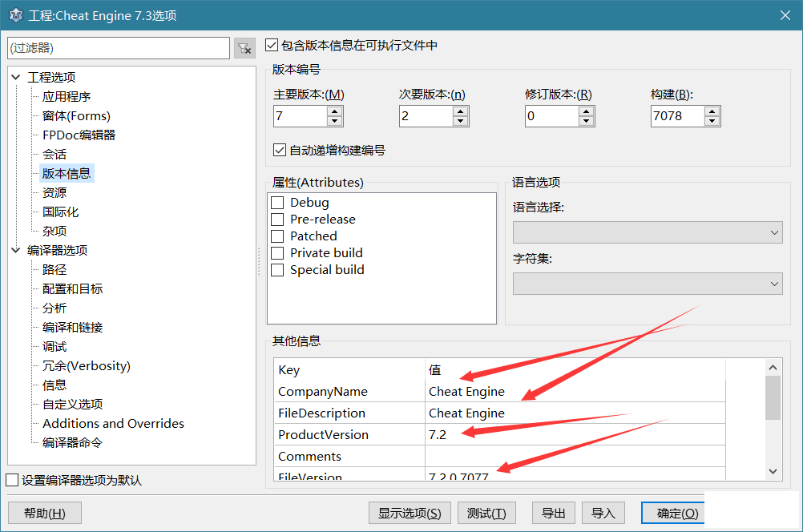Enable the Patched attribute
This screenshot has height=532, width=803.
277,236
